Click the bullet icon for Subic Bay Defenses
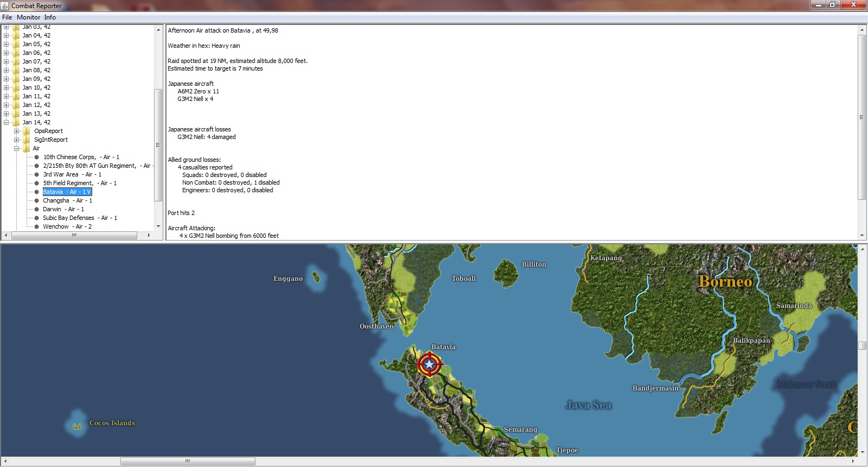Image resolution: width=868 pixels, height=467 pixels. (x=37, y=218)
